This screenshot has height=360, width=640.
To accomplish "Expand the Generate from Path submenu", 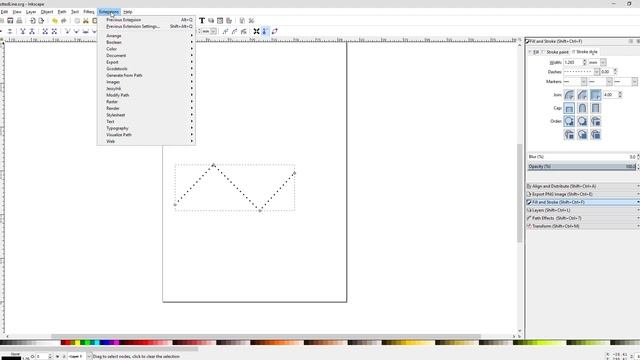I will (146, 76).
